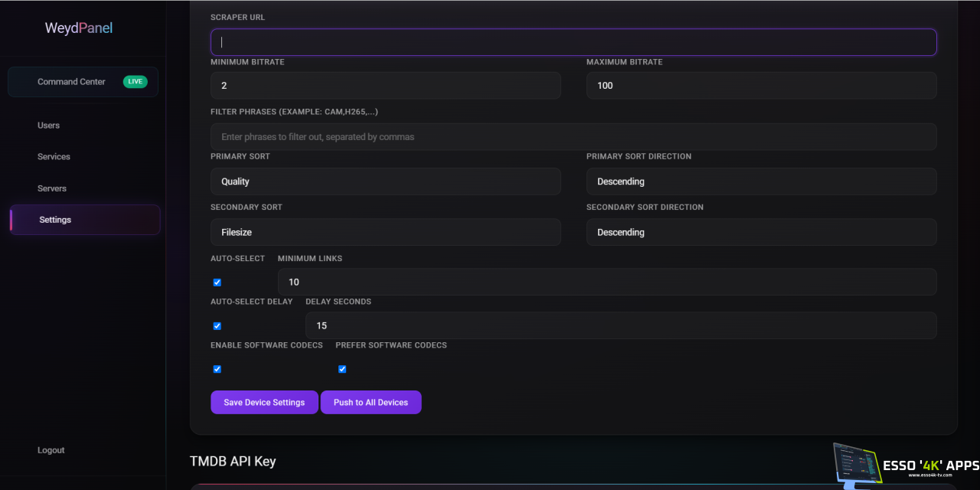Click the Scraper URL label

(238, 18)
